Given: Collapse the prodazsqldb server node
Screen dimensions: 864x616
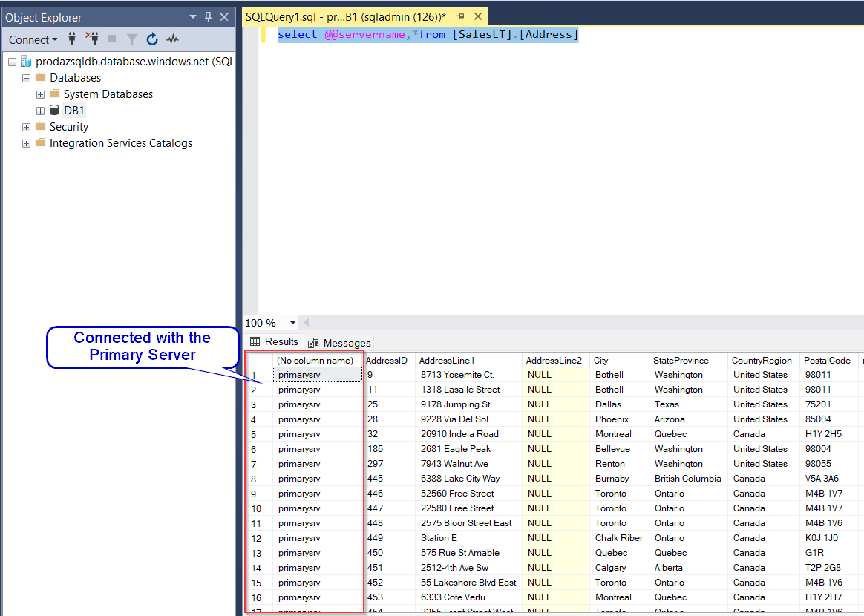Looking at the screenshot, I should coord(12,62).
